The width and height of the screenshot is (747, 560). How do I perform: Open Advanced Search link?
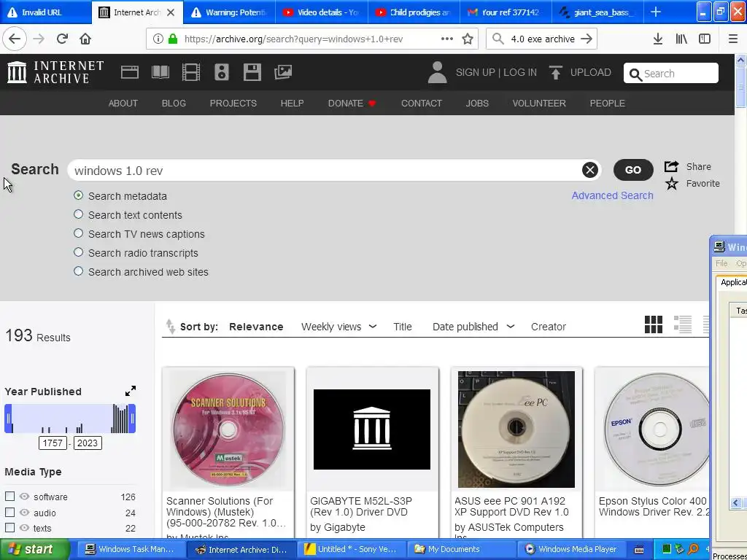click(x=612, y=195)
